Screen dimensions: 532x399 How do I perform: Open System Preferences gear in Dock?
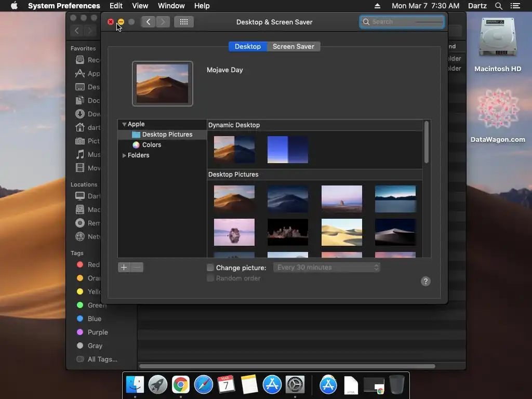click(295, 385)
